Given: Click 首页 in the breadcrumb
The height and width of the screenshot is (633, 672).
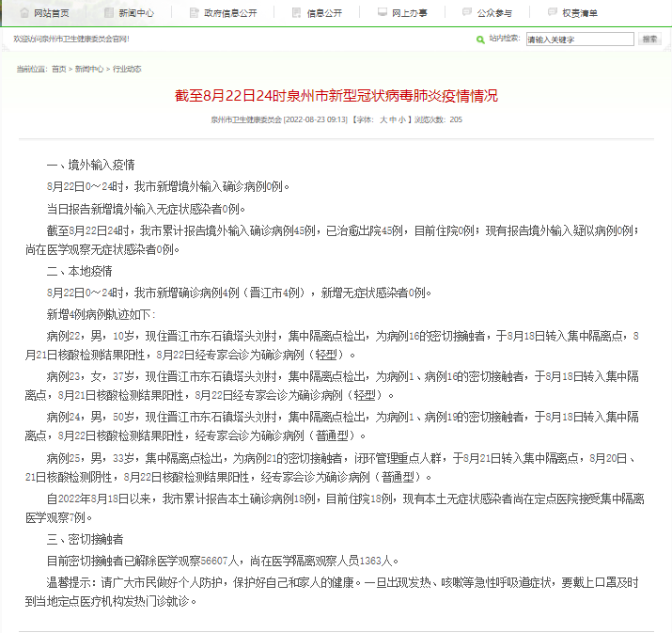Looking at the screenshot, I should pyautogui.click(x=59, y=70).
